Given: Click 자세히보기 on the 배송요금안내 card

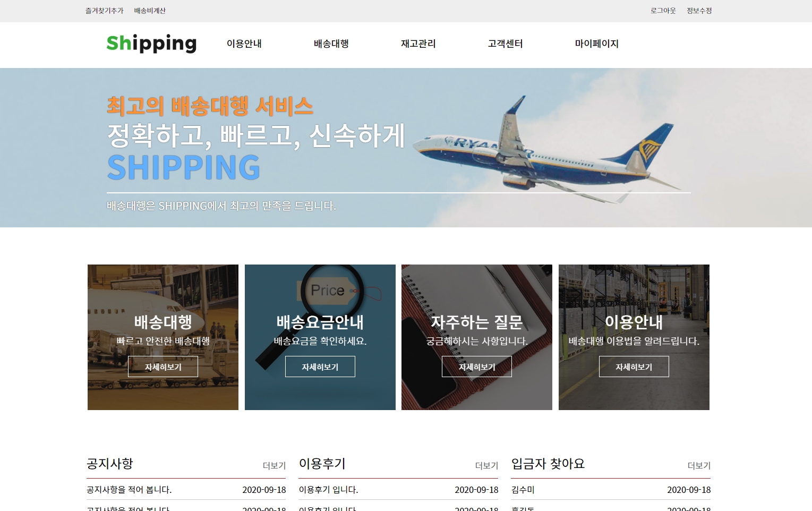Looking at the screenshot, I should tap(320, 367).
